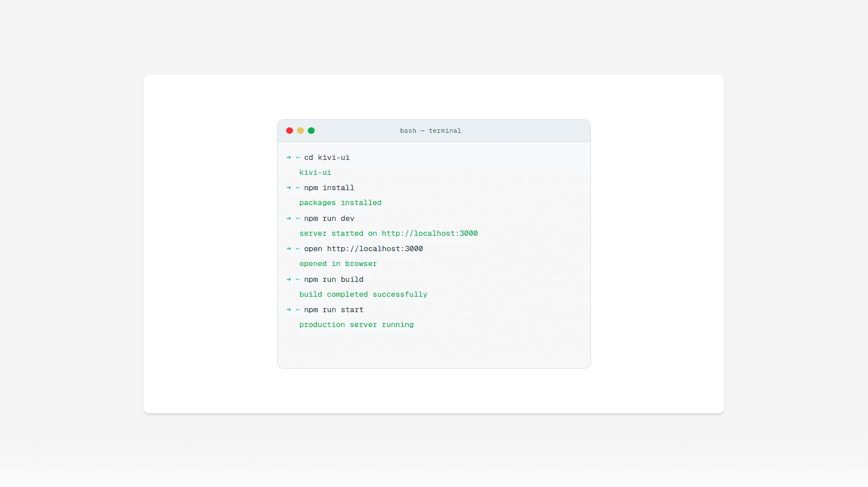This screenshot has height=487, width=868.
Task: Click the prompt arrow before "npm run start"
Action: pos(289,309)
